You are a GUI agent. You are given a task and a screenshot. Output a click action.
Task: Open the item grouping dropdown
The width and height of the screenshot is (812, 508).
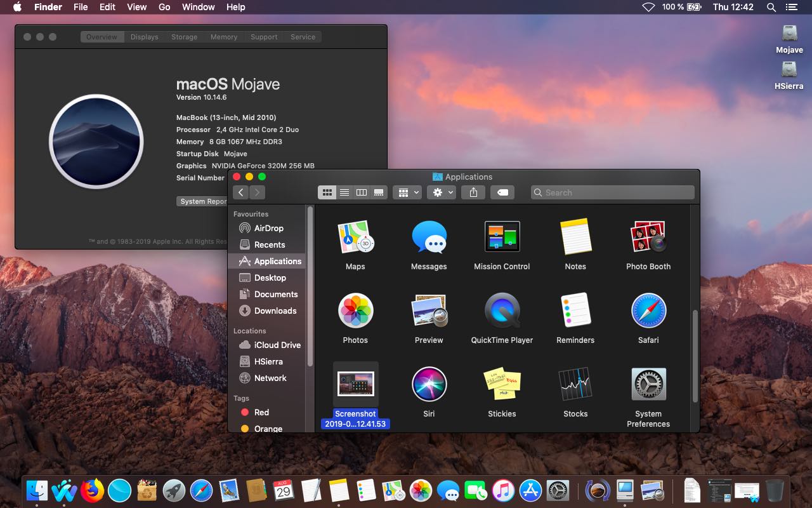point(407,192)
